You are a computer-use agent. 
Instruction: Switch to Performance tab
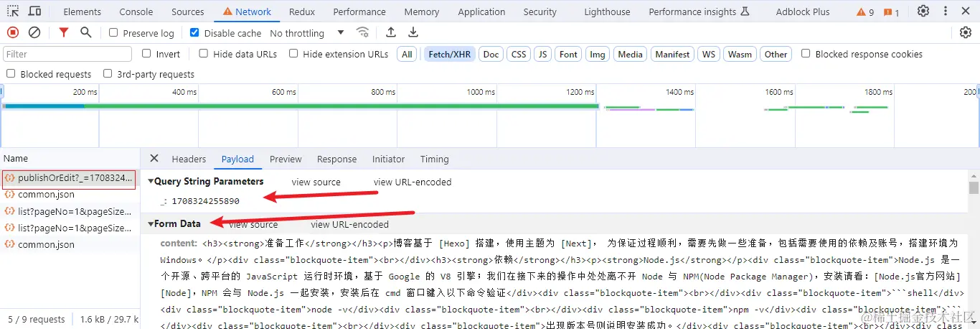pyautogui.click(x=359, y=11)
